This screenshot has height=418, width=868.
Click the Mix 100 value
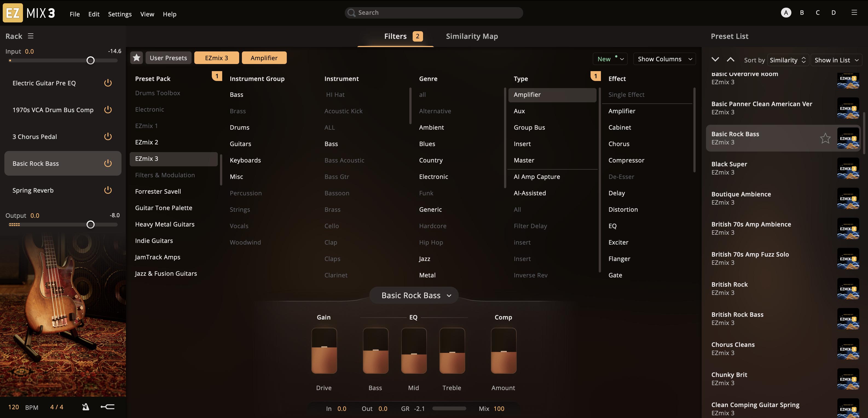[499, 409]
